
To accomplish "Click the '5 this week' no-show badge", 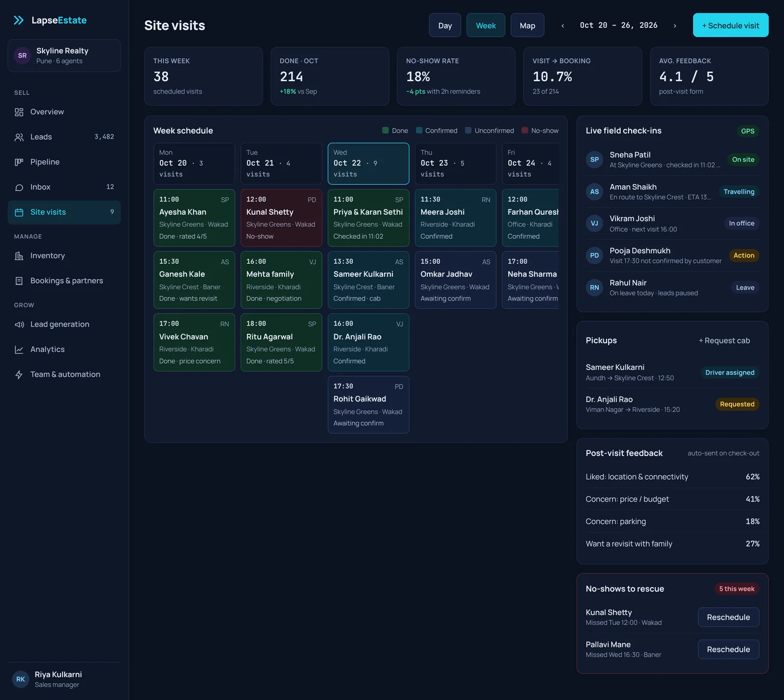I will point(736,589).
